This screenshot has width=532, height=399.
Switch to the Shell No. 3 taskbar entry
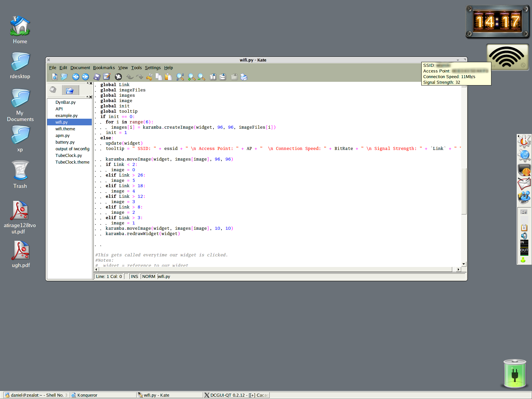37,395
